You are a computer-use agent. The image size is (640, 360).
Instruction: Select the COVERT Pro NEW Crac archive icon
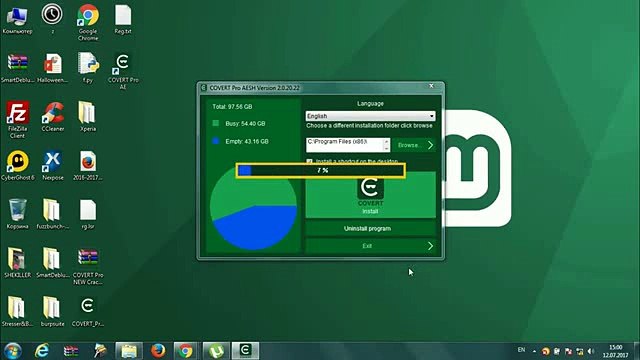[88, 267]
